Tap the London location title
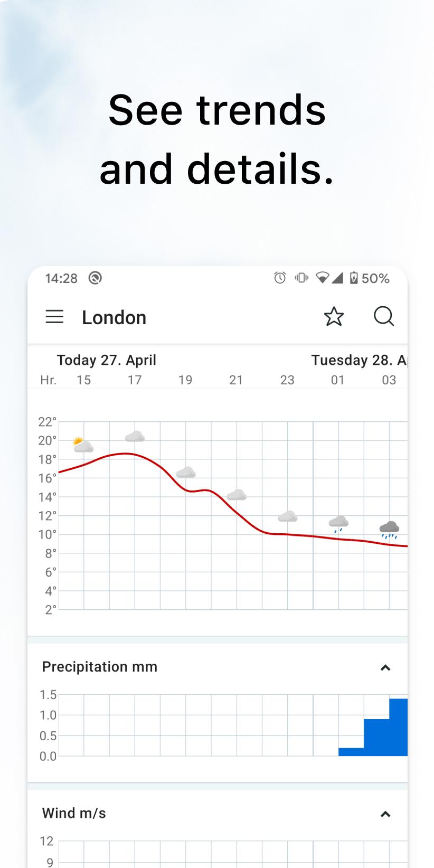This screenshot has height=868, width=434. point(114,317)
